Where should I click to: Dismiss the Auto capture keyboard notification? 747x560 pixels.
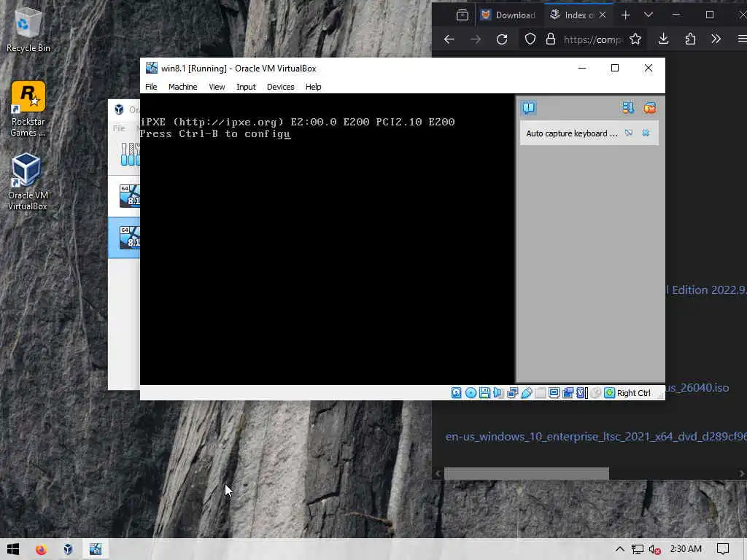(646, 133)
